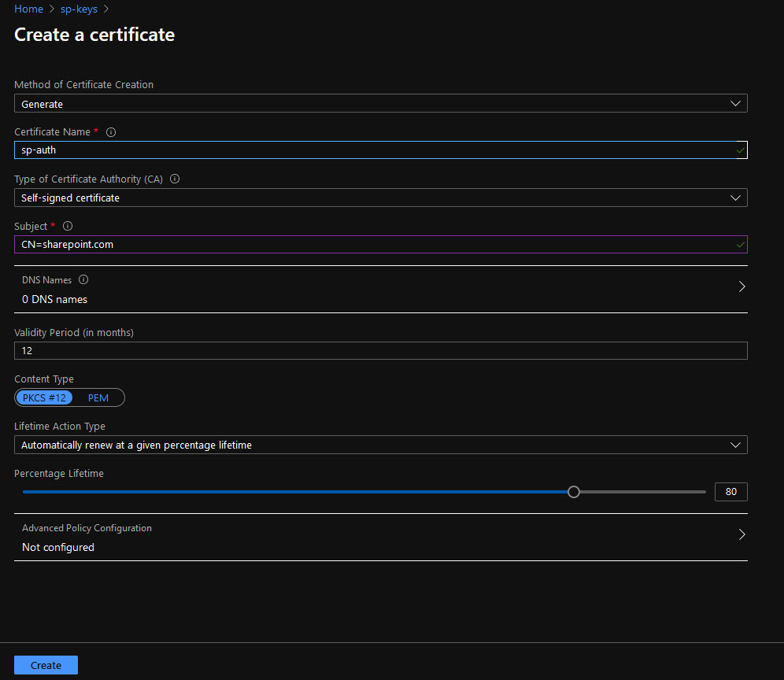Click info icon next to Certificate Name
The width and height of the screenshot is (784, 680).
point(111,132)
